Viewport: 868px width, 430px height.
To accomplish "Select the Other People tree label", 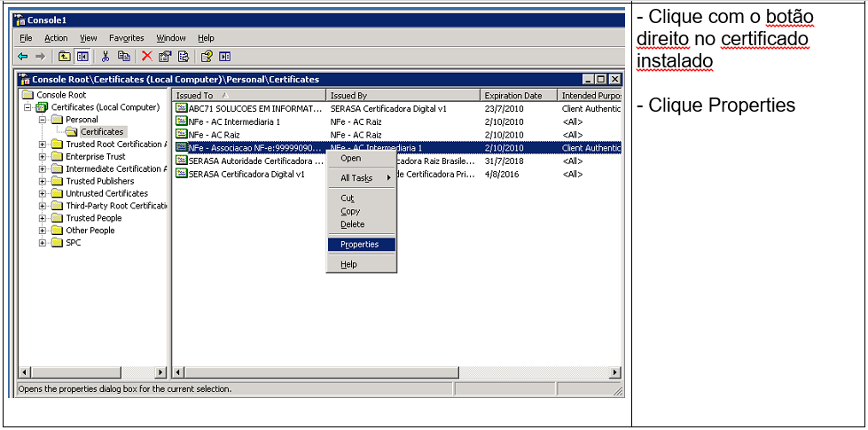I will pos(90,231).
